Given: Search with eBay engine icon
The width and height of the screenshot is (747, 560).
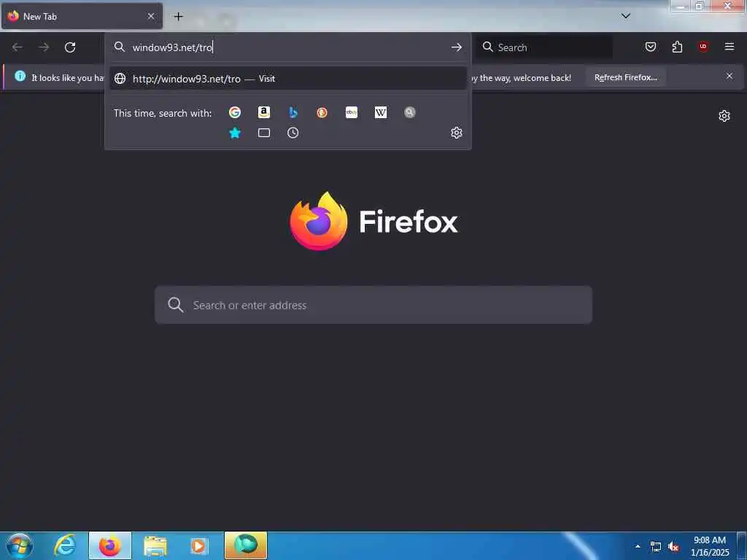Looking at the screenshot, I should 352,112.
